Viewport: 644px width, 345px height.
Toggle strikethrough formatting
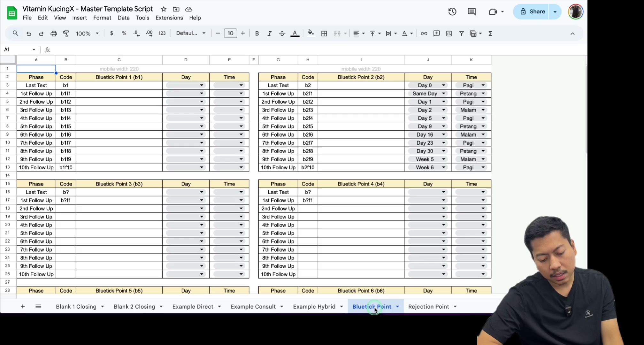(282, 33)
